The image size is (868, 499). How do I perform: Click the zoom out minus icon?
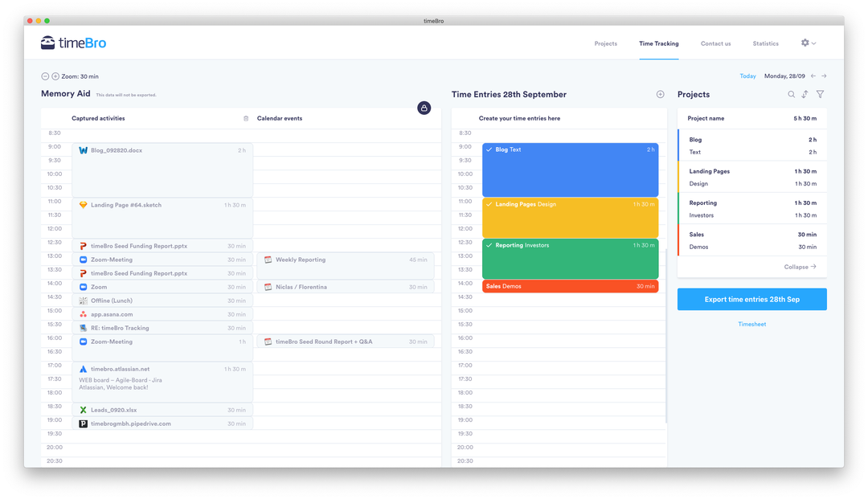click(x=45, y=76)
